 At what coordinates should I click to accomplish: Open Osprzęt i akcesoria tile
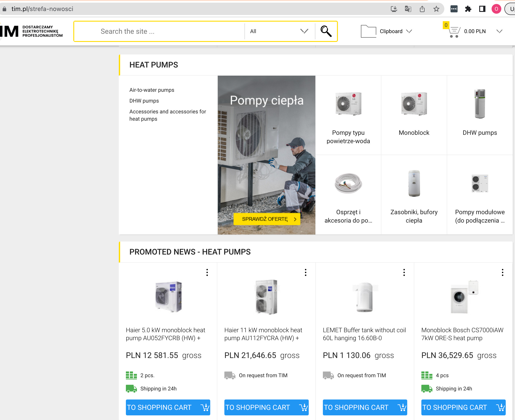348,195
